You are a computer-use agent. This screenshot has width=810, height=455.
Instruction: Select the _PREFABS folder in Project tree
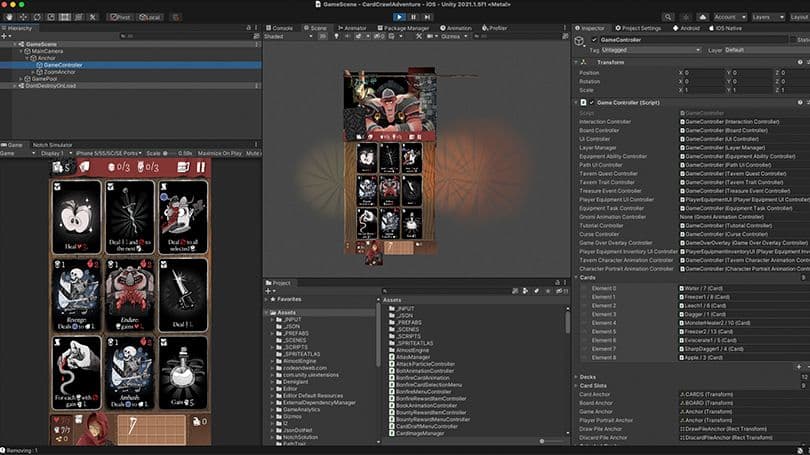pos(296,334)
